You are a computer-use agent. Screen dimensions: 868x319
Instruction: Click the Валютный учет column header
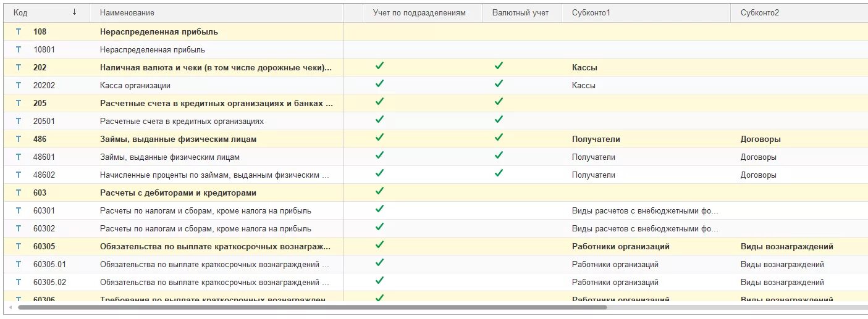(x=522, y=12)
